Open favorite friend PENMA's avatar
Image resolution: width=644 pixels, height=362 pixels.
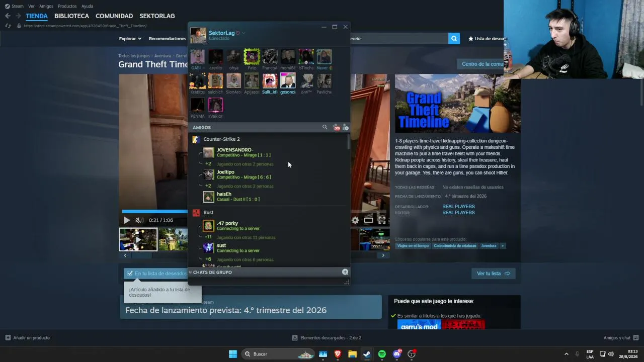tap(197, 105)
